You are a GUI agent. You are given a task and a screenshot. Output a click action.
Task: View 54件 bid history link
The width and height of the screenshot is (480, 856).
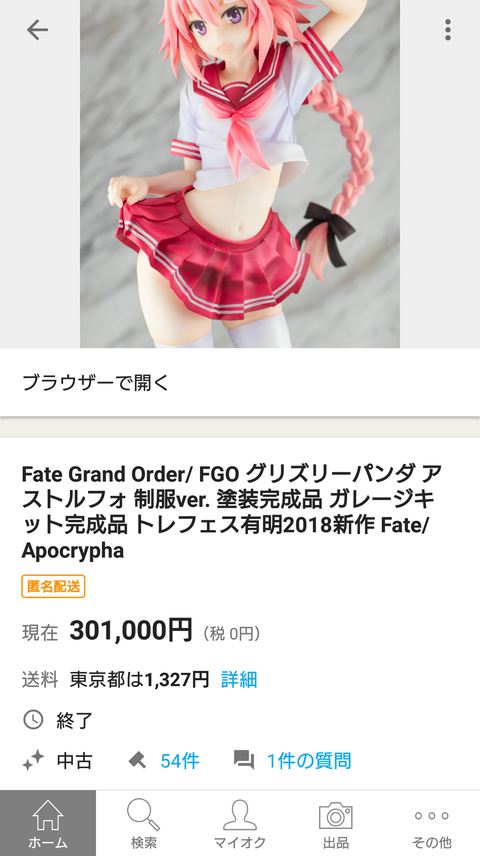[x=180, y=760]
